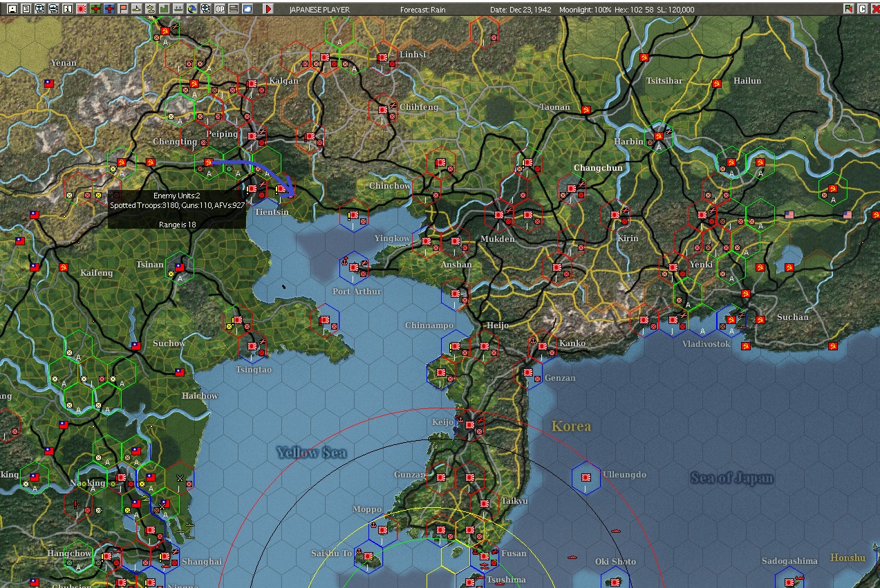Click the document list icon in toolbar
Viewport: 880px width, 588px height.
tap(26, 9)
